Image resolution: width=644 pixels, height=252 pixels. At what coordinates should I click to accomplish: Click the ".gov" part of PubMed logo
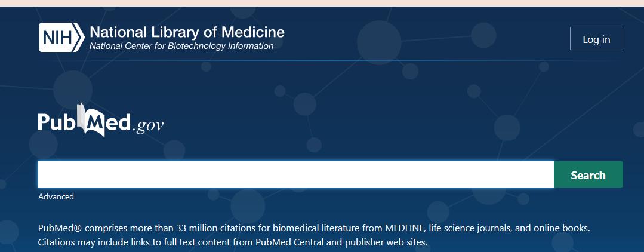tap(148, 125)
